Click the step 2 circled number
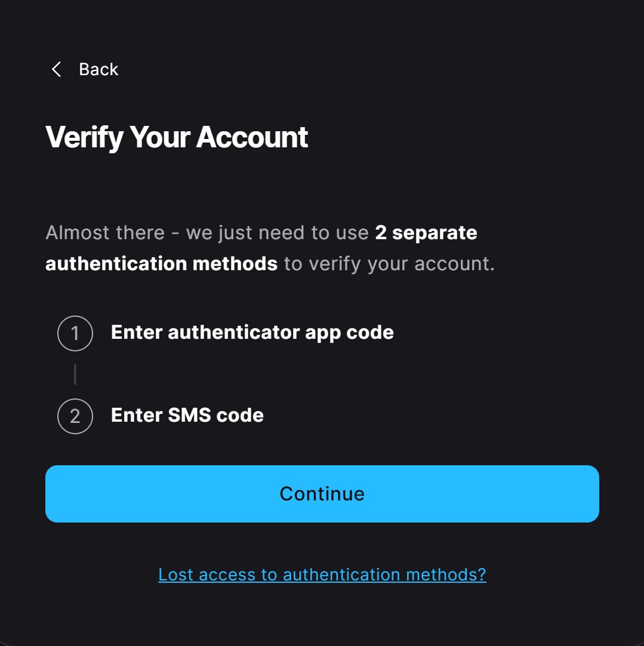Screen dimensions: 644x646 click(x=75, y=416)
